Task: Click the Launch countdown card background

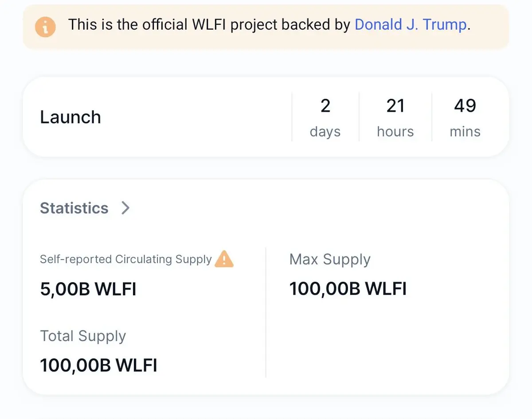Action: [266, 117]
